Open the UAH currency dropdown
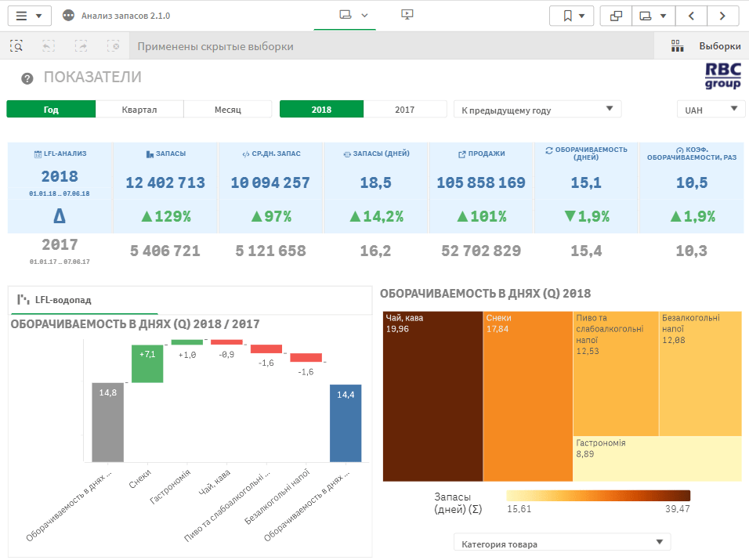The width and height of the screenshot is (749, 560). click(x=711, y=110)
